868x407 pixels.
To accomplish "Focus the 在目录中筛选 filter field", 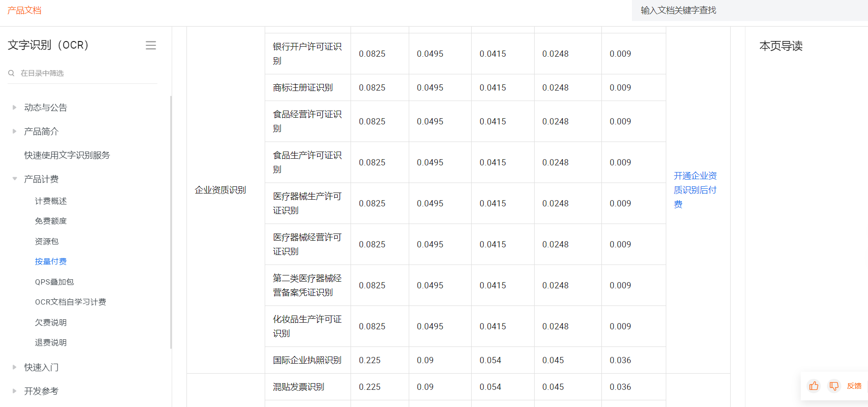I will point(83,73).
